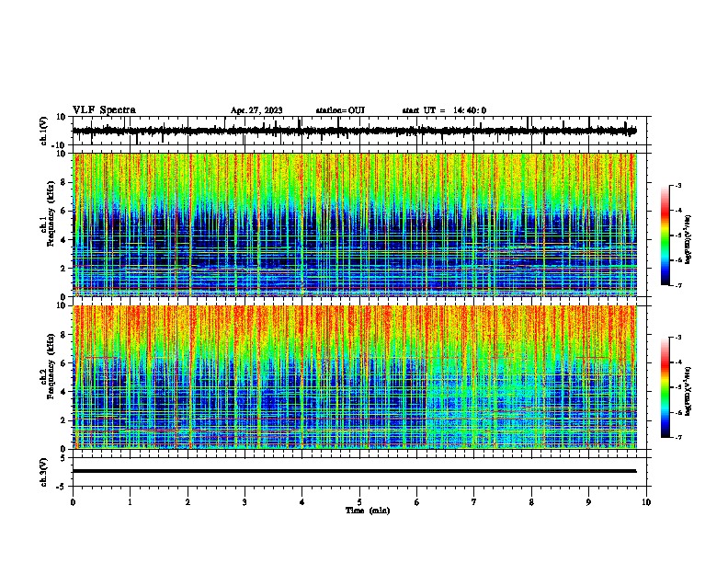The width and height of the screenshot is (728, 563).
Task: Click the log(PSD) label beside ch.2 colorbar
Action: tap(688, 392)
